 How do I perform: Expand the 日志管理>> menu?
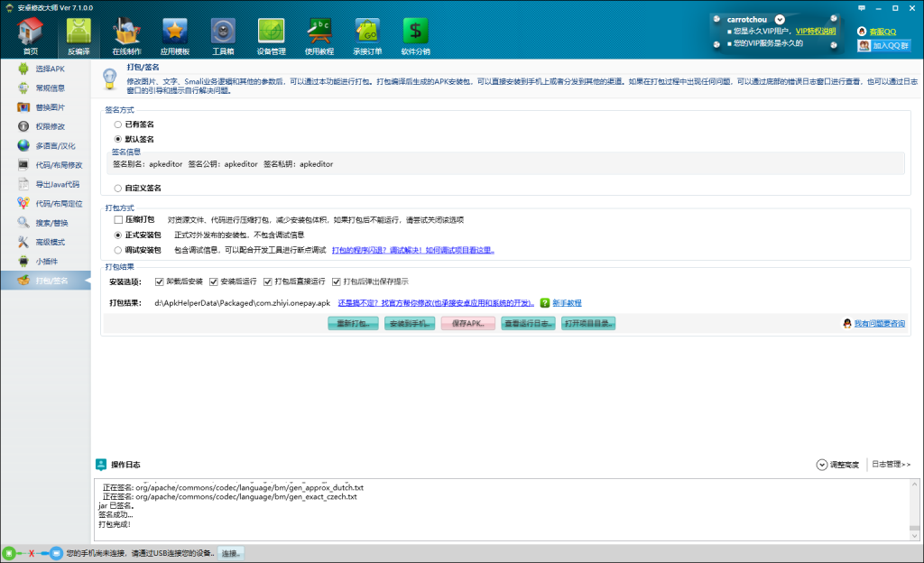(891, 465)
